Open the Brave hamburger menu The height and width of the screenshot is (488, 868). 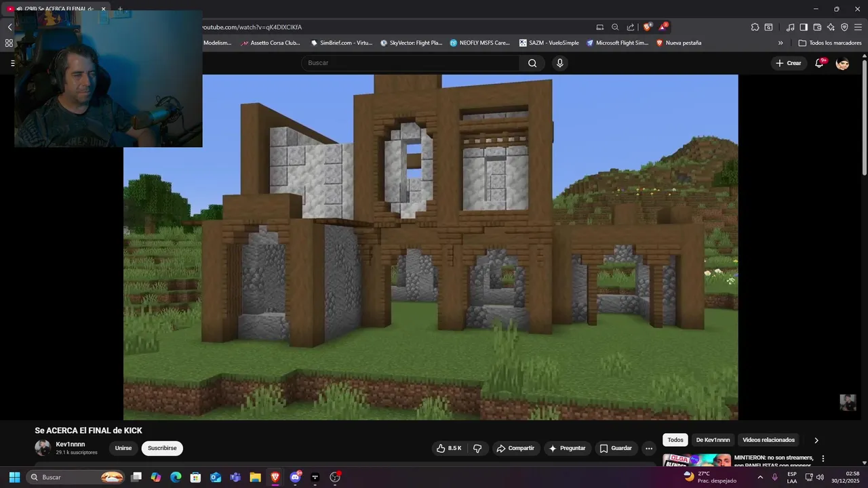pos(858,27)
